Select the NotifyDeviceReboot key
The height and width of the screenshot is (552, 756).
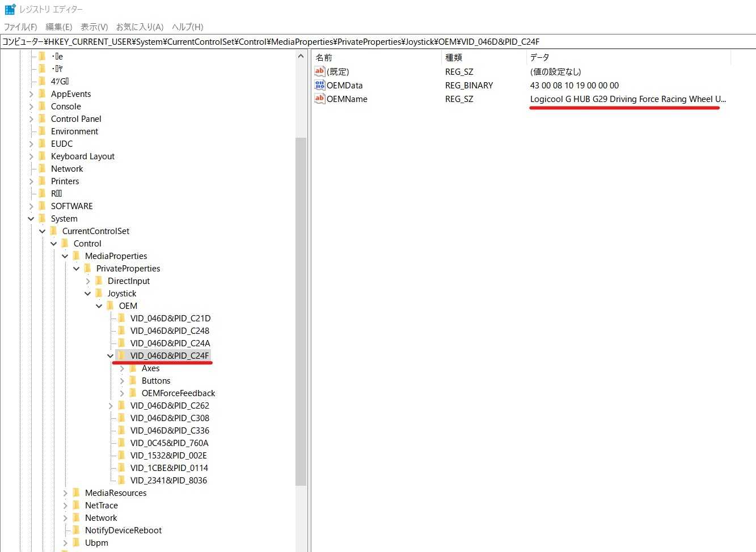123,530
